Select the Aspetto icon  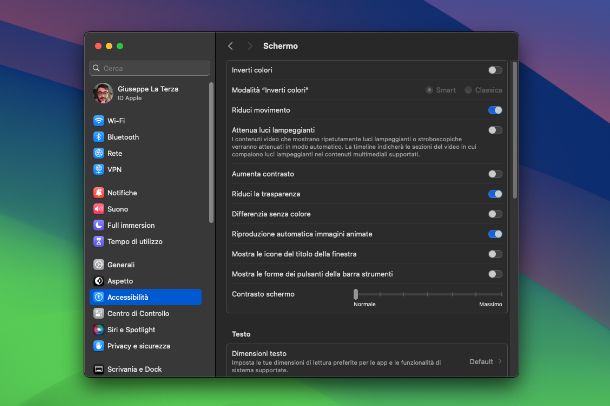pyautogui.click(x=99, y=281)
